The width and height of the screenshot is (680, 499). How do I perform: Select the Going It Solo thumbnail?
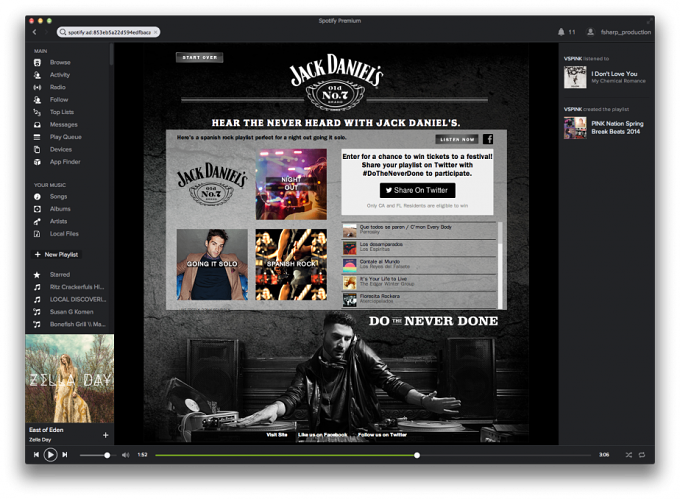pos(212,264)
